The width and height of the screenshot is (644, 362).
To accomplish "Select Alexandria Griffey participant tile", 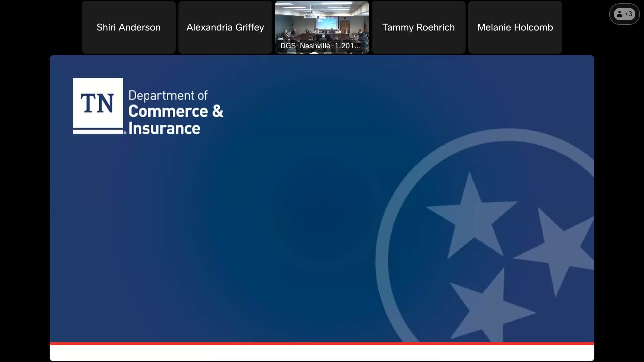I will point(225,27).
